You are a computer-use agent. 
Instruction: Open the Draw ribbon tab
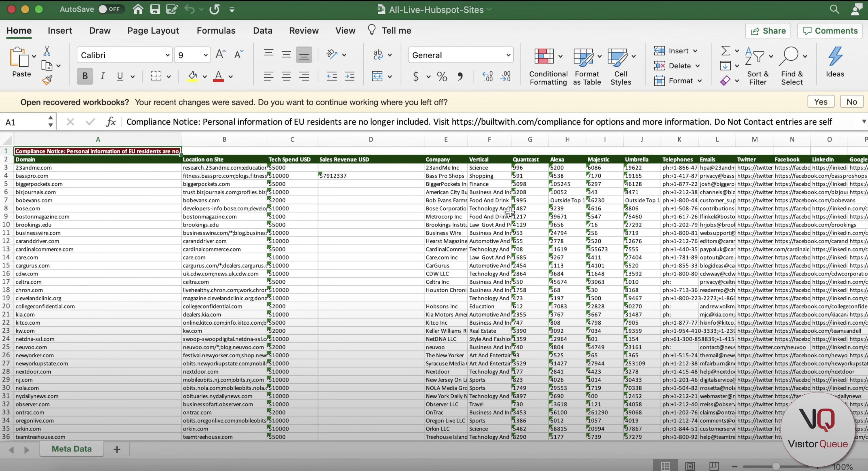coord(100,30)
